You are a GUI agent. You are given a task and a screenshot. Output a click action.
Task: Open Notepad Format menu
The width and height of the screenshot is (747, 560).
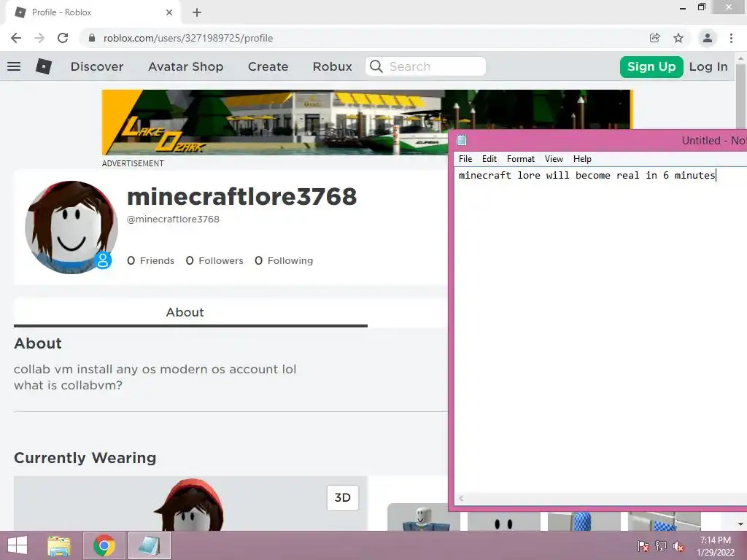tap(521, 158)
